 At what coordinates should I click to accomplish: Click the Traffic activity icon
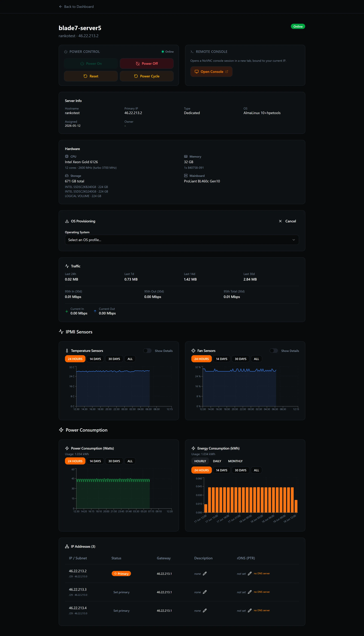[x=67, y=266]
